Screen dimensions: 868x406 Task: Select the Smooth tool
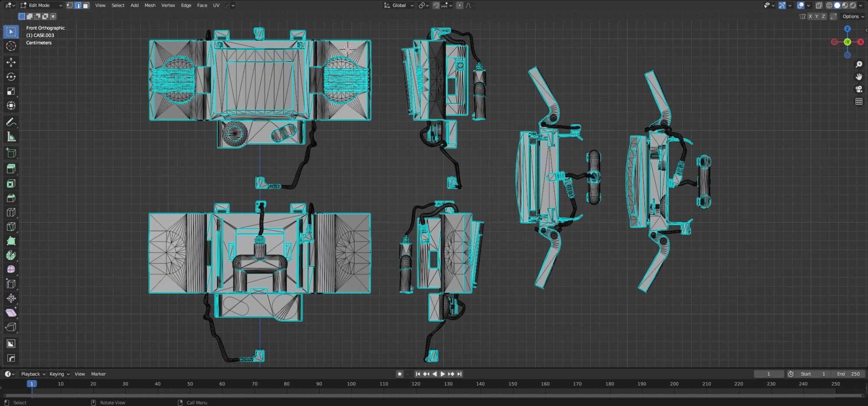pyautogui.click(x=11, y=269)
